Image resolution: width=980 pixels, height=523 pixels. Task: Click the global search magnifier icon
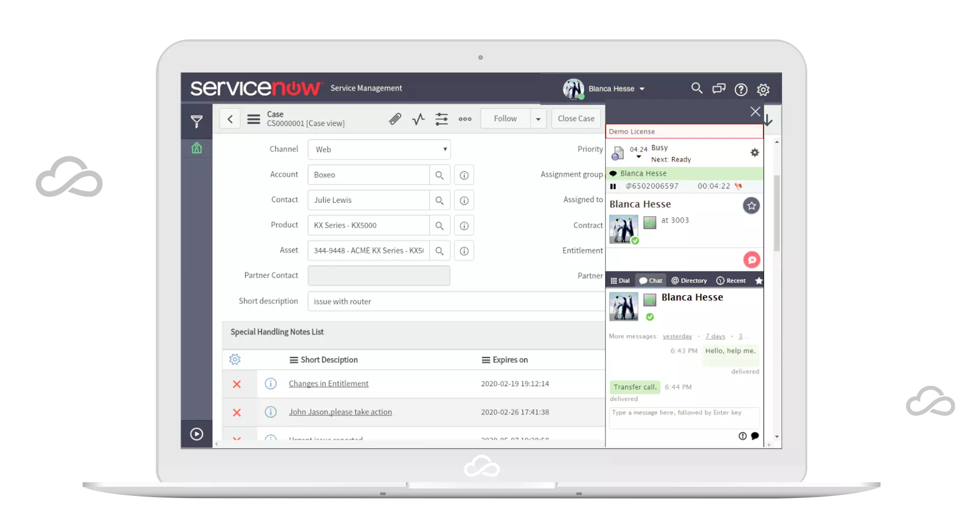point(697,88)
